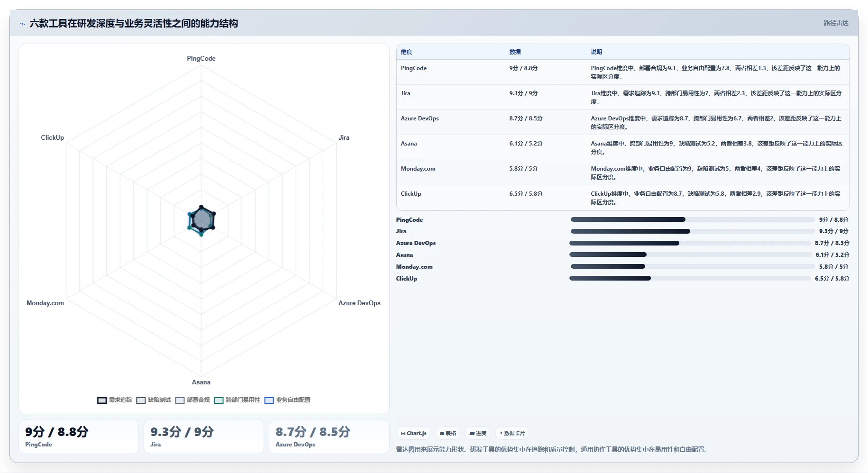Open the Azure DevOps 8.7分 / 8.5分 data card
Image resolution: width=868 pixels, height=473 pixels.
329,437
